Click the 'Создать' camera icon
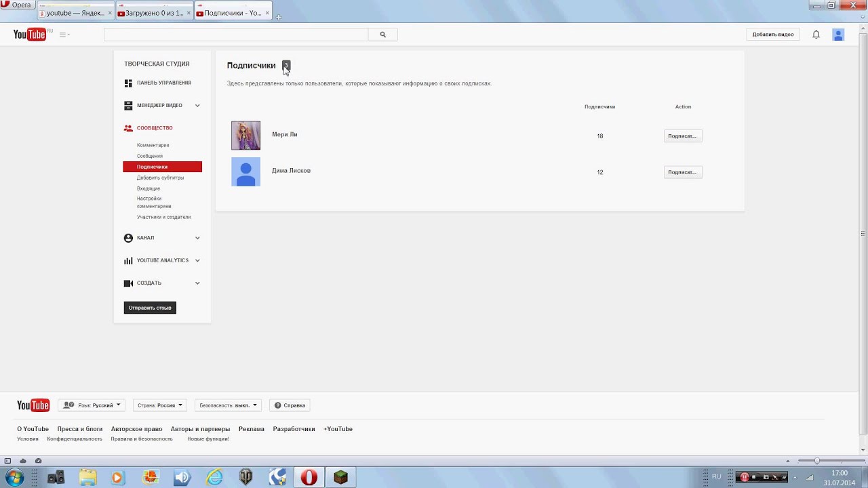 coord(128,283)
